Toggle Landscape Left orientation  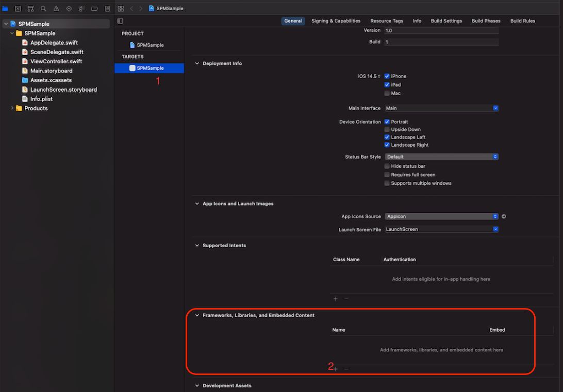pyautogui.click(x=387, y=137)
